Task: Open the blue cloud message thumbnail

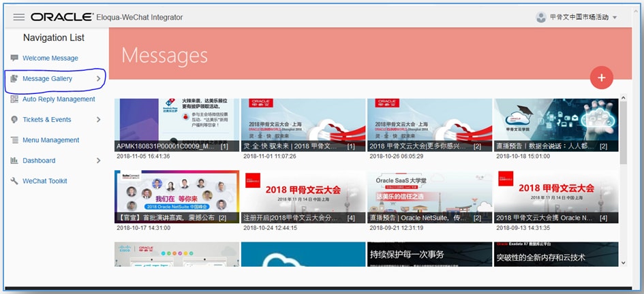Action: coord(303,255)
